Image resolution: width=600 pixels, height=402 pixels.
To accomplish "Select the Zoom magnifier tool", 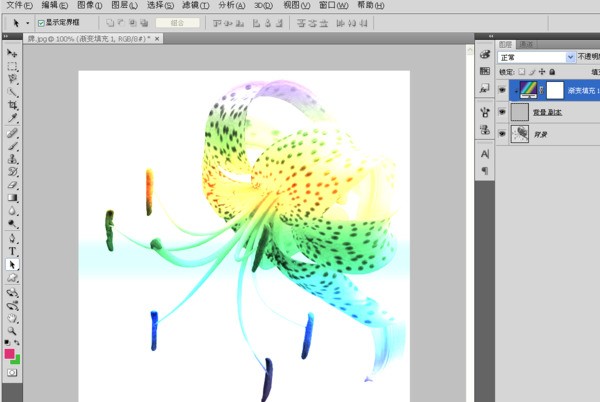I will tap(13, 330).
